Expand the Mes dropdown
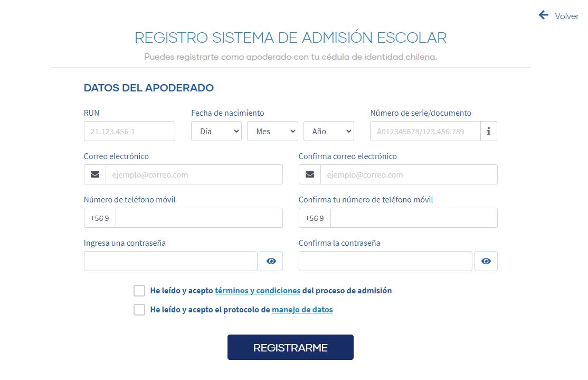This screenshot has width=588, height=380. [272, 132]
